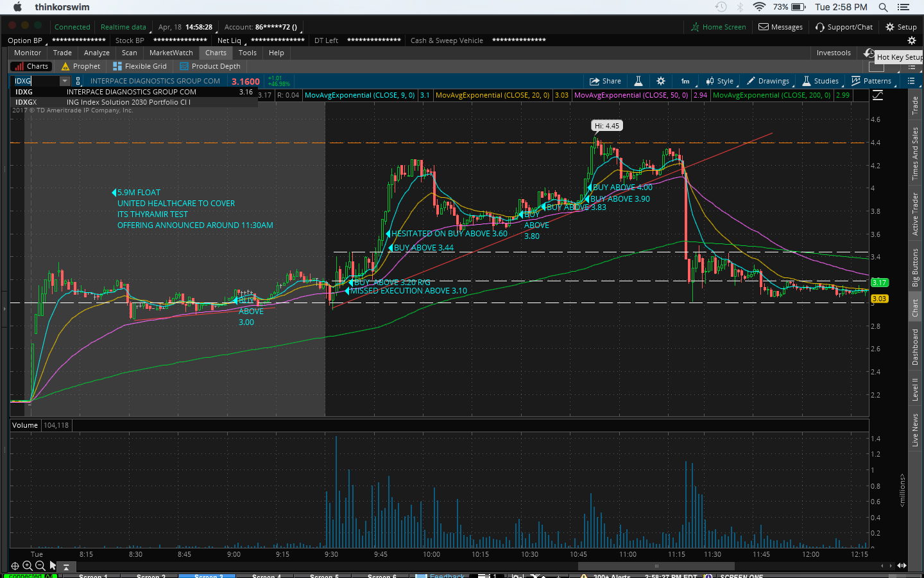Click the Messages button
Viewport: 924px width, 578px height.
click(x=780, y=27)
